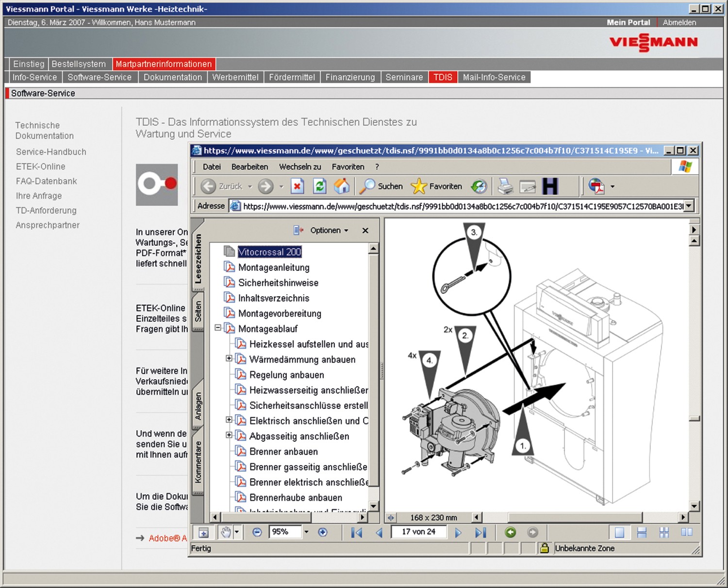Open Dokumentation tab in portal
The image size is (728, 588).
173,77
